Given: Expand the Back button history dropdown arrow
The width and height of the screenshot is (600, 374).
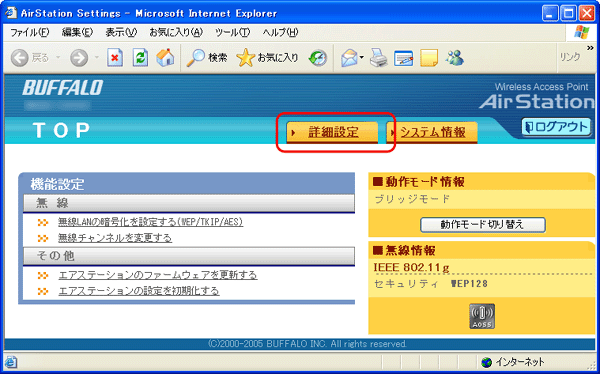Looking at the screenshot, I should pos(58,58).
